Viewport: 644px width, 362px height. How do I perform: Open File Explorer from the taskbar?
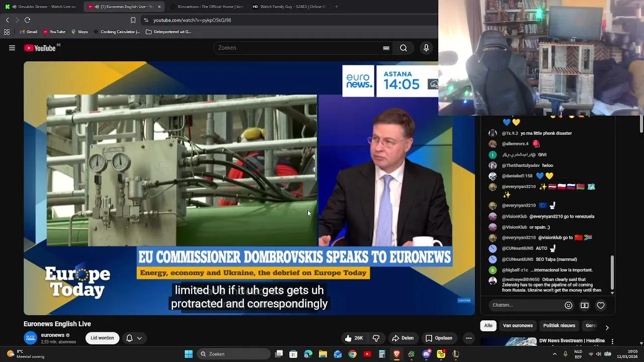coord(323,354)
